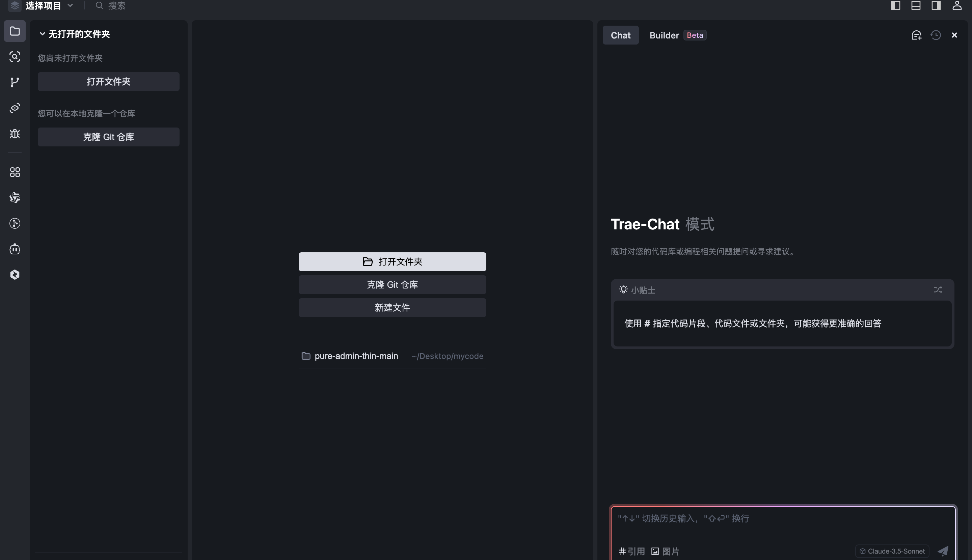The height and width of the screenshot is (560, 972).
Task: Click the 克隆 Git 仓库 button in center
Action: 392,285
